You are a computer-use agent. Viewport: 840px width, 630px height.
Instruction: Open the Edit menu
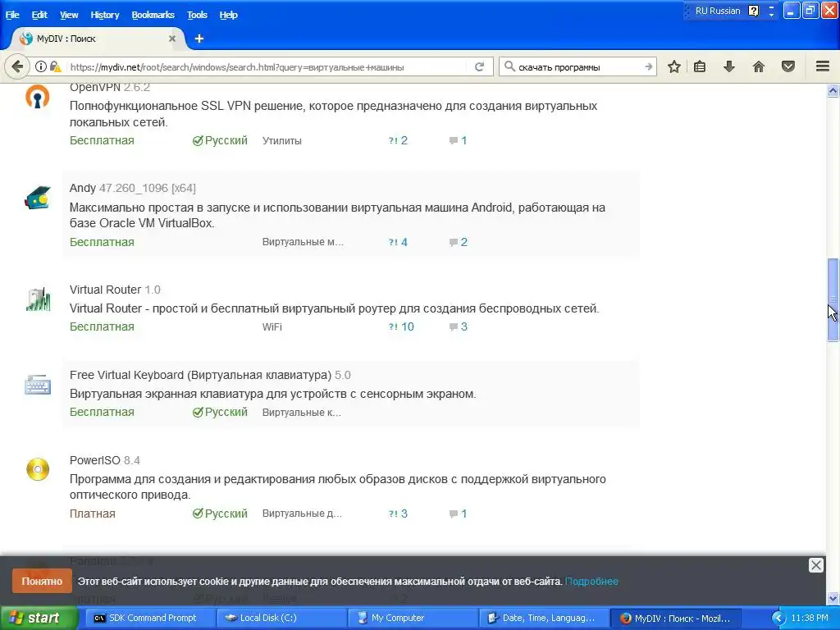[x=39, y=15]
